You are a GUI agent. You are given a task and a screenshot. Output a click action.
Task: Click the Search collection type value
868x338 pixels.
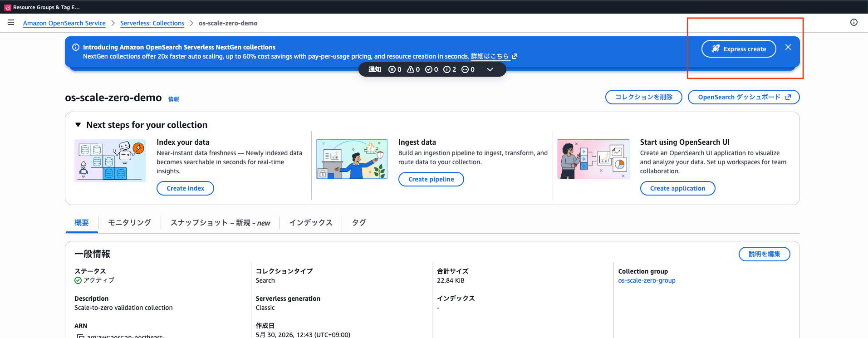[265, 280]
